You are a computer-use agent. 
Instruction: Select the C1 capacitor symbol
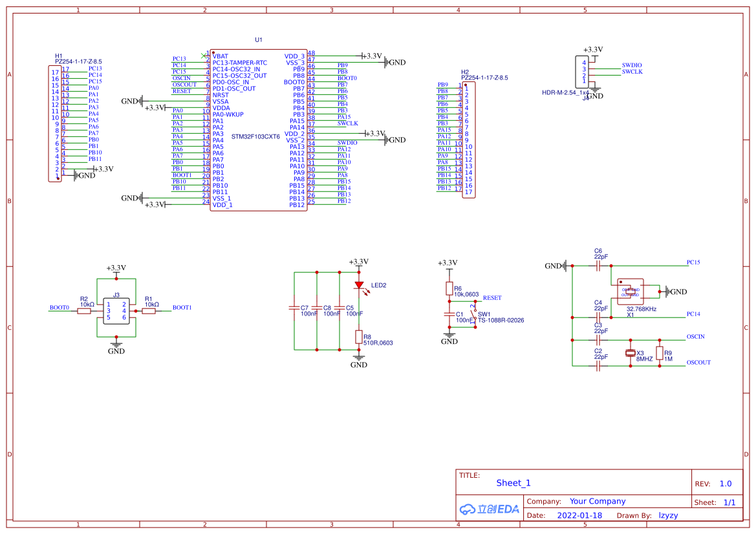449,314
